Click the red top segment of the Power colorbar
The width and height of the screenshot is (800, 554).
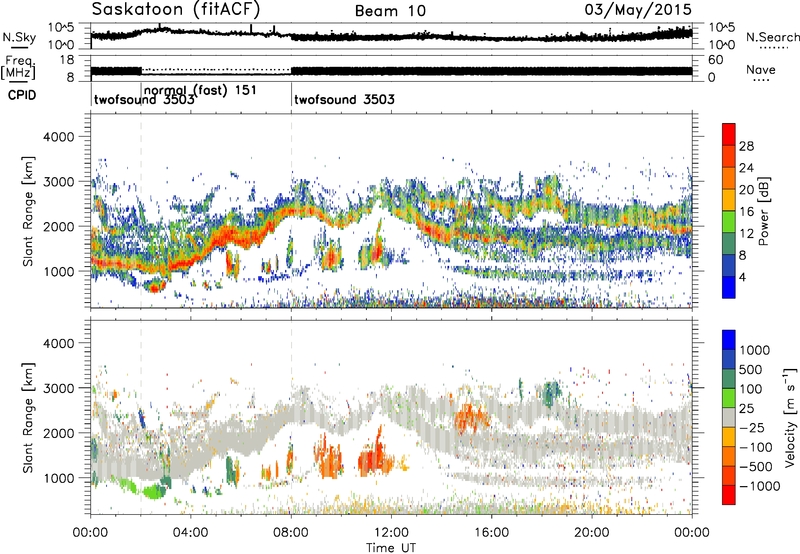729,134
